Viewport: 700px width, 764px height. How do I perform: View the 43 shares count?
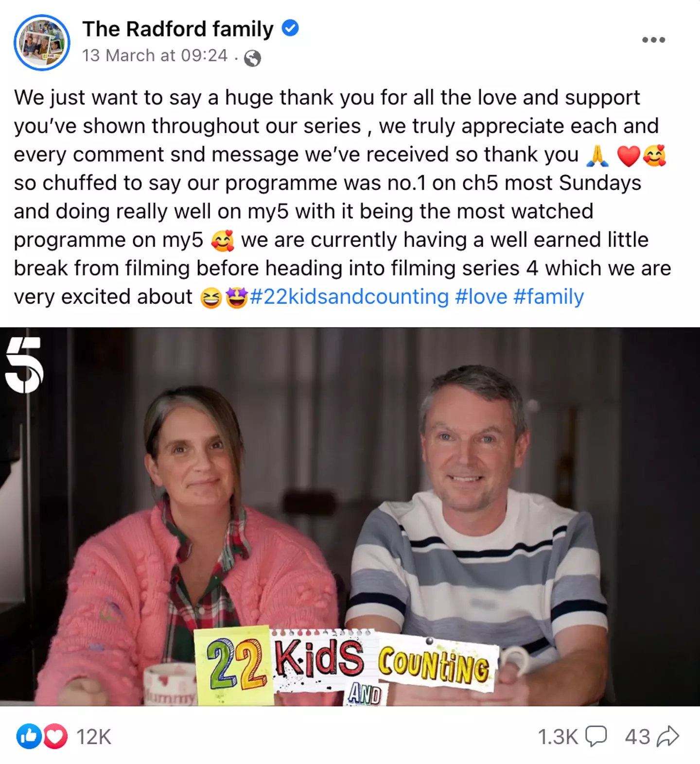638,737
